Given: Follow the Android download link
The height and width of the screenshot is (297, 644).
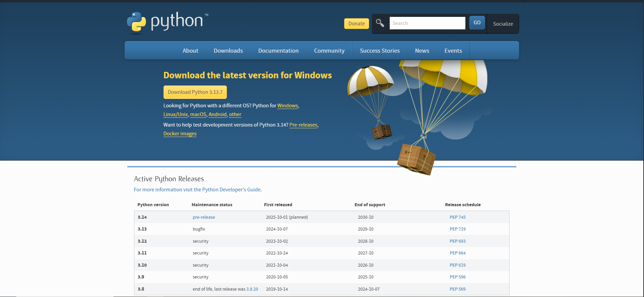Looking at the screenshot, I should pyautogui.click(x=217, y=114).
